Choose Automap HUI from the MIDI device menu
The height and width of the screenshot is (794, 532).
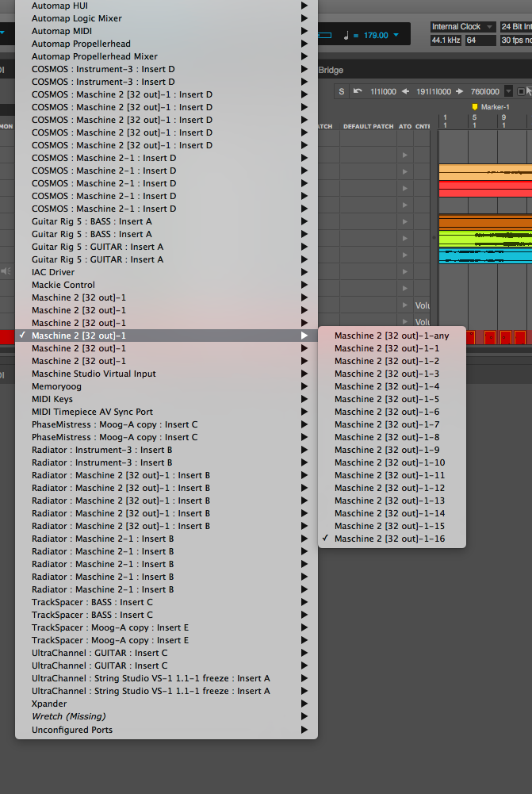(x=166, y=6)
